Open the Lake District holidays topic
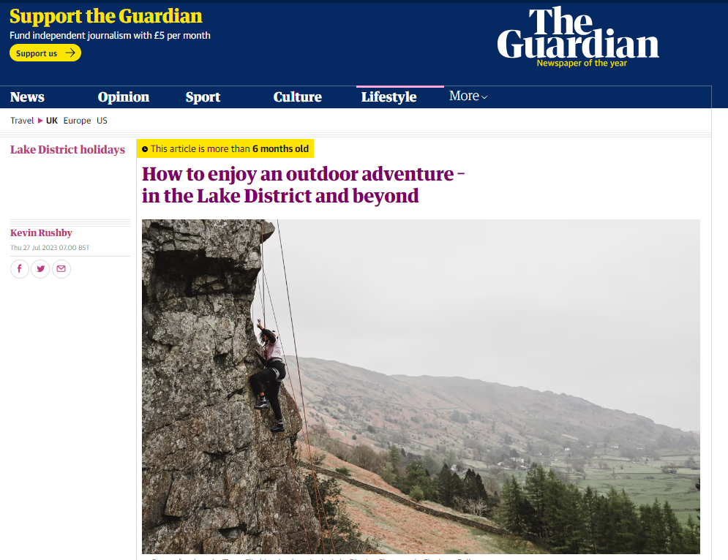This screenshot has width=728, height=560. click(68, 149)
